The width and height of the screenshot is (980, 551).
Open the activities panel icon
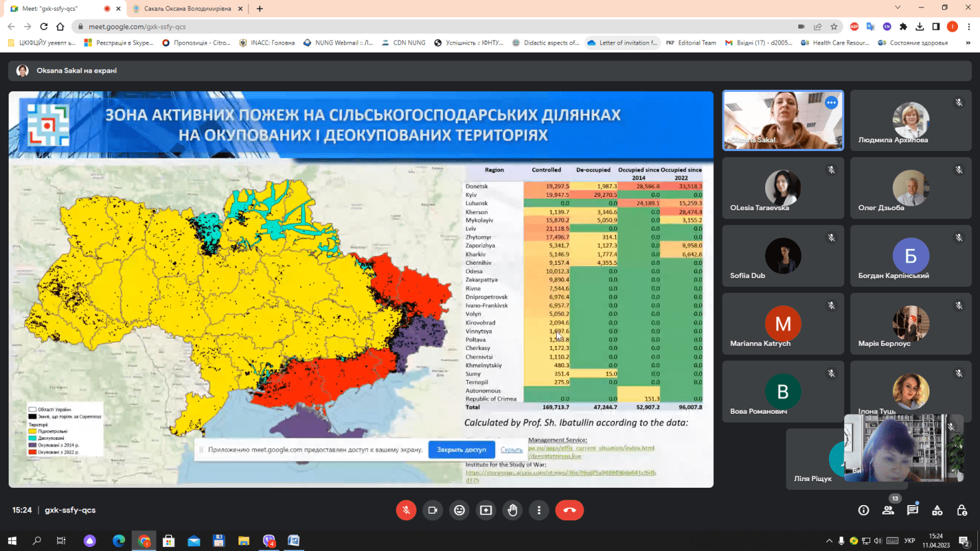tap(937, 510)
